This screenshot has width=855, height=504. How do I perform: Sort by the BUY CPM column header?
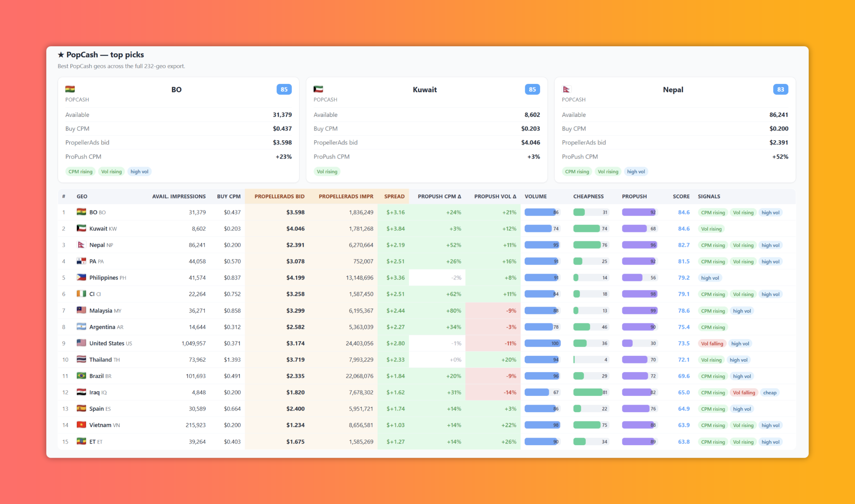tap(229, 197)
